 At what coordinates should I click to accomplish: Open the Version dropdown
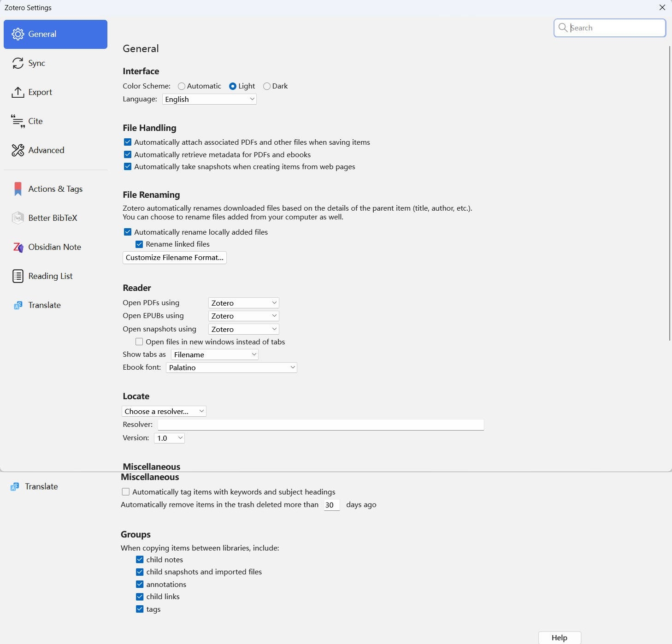[x=170, y=438]
